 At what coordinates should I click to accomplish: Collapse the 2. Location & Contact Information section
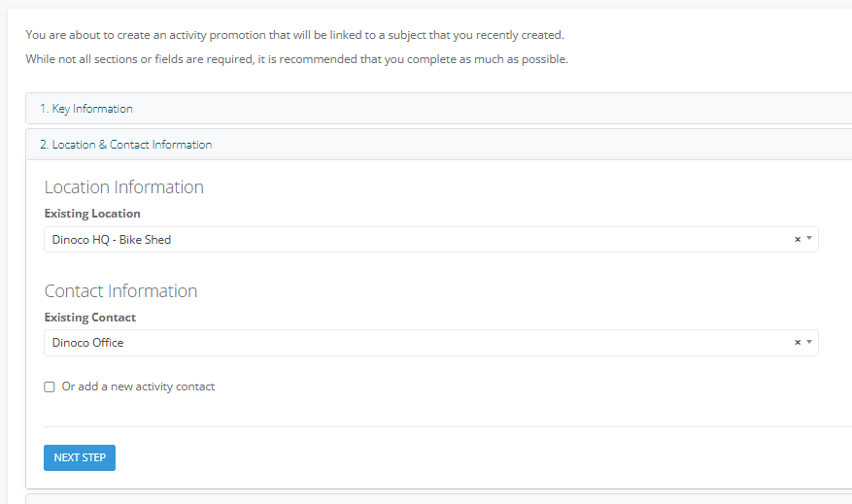coord(125,145)
